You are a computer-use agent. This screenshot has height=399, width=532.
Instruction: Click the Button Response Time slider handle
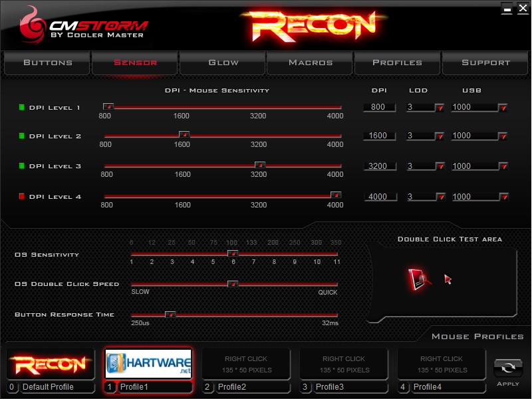tap(170, 315)
